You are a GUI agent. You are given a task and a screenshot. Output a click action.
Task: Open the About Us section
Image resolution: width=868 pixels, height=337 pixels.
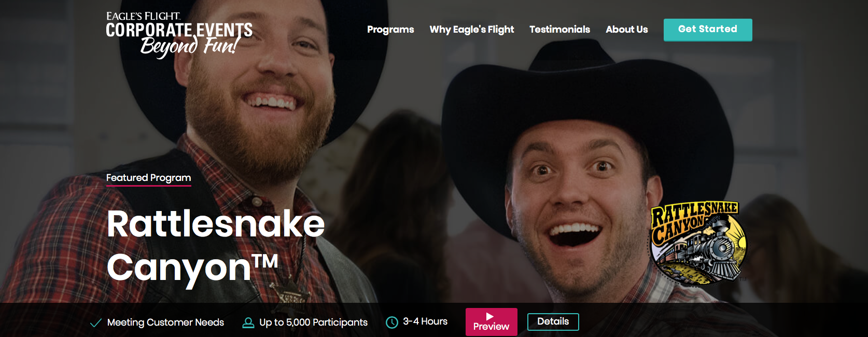point(627,30)
